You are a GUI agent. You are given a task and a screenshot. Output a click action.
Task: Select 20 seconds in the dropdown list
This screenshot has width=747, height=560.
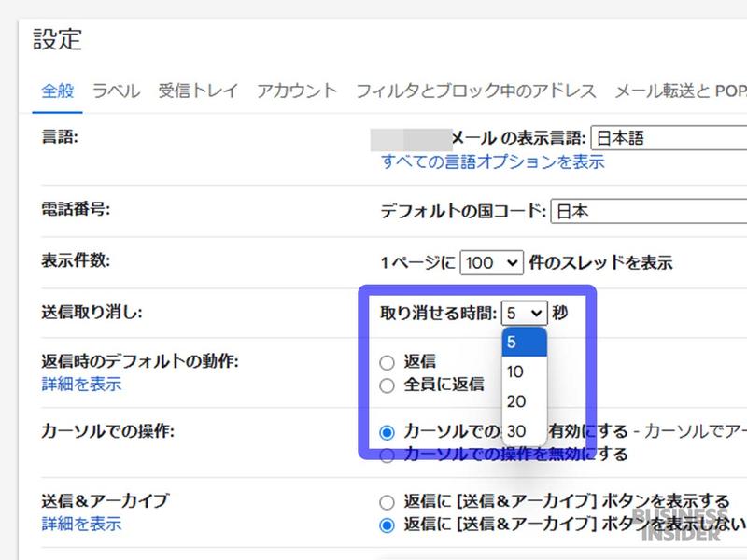(x=524, y=401)
